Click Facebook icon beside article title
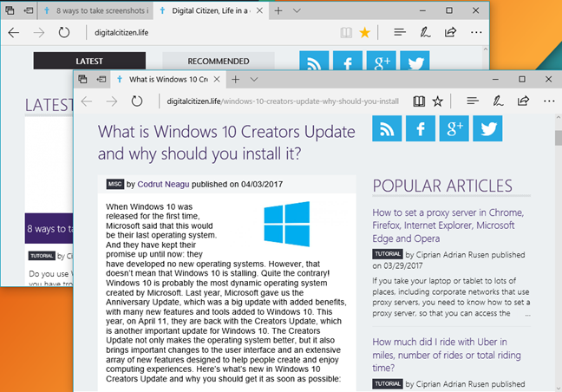This screenshot has width=562, height=392. pyautogui.click(x=421, y=128)
